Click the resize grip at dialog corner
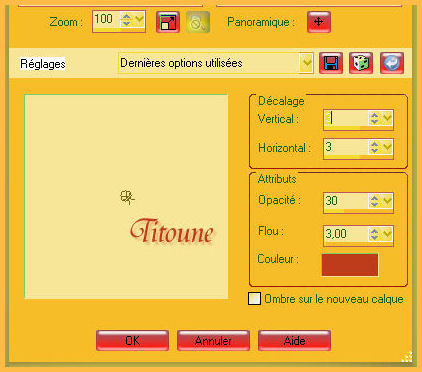Screen dimensions: 422x372 click(x=407, y=357)
